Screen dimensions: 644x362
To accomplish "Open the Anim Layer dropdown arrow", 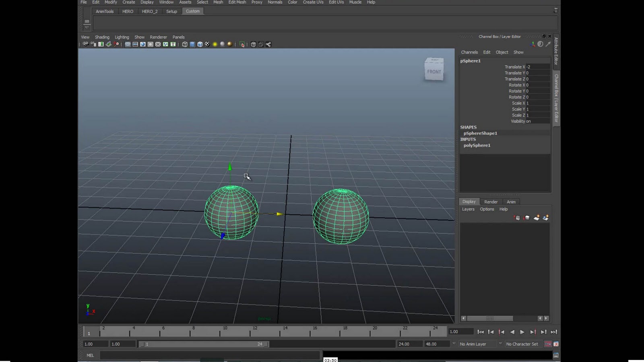I will (x=454, y=343).
